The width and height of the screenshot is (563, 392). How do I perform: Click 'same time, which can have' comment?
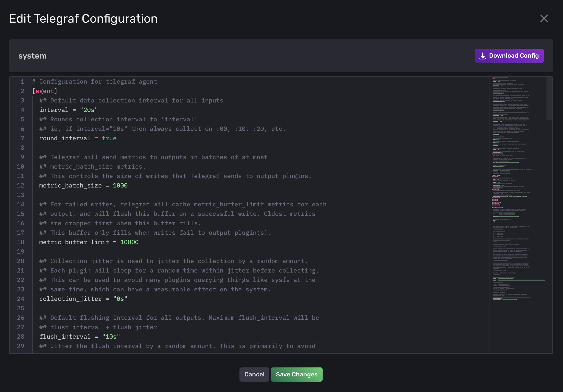[155, 289]
